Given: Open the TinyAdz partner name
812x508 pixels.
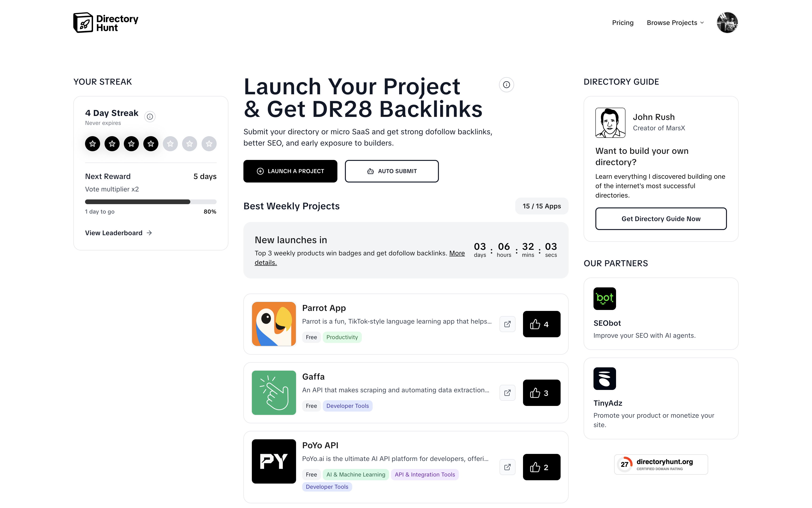Looking at the screenshot, I should pos(608,403).
